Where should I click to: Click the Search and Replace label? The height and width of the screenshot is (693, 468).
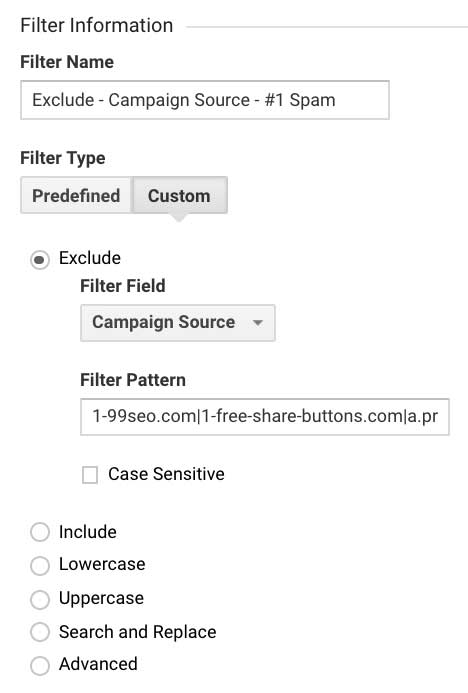[x=138, y=632]
